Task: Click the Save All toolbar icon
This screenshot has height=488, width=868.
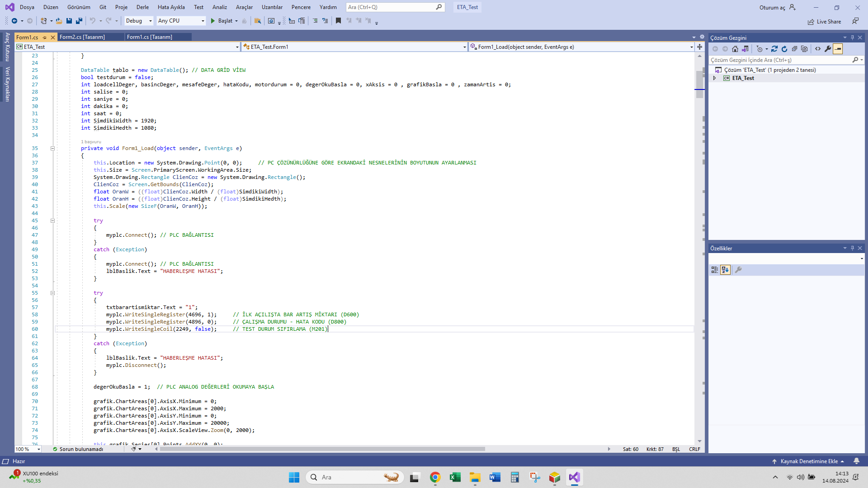Action: point(79,21)
